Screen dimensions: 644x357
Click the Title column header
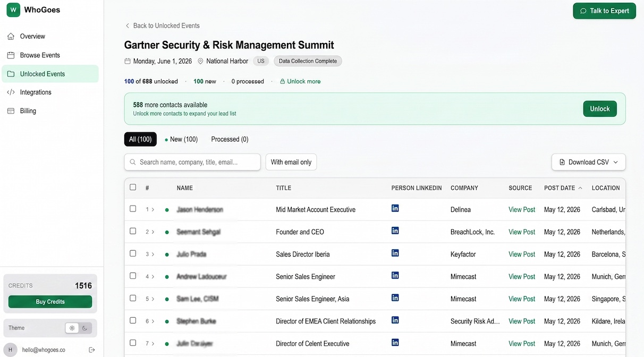284,188
